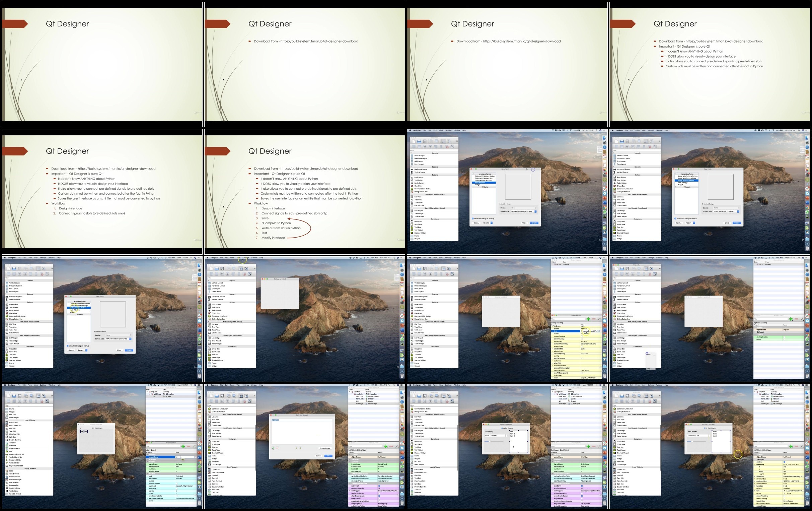Screen dimensions: 812x511
Task: Click Push Button widget icon in 6:58 PM frame
Action: (x=412, y=177)
